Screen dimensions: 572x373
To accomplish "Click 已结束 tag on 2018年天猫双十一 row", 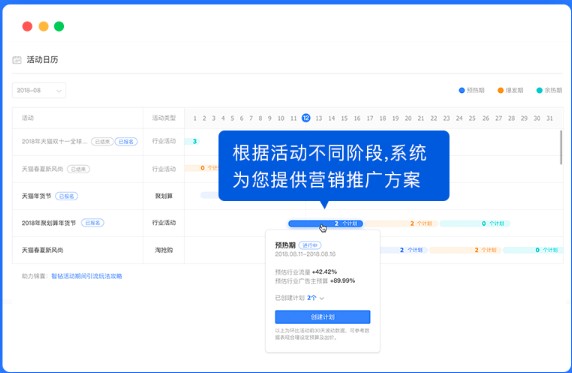I will pyautogui.click(x=102, y=141).
